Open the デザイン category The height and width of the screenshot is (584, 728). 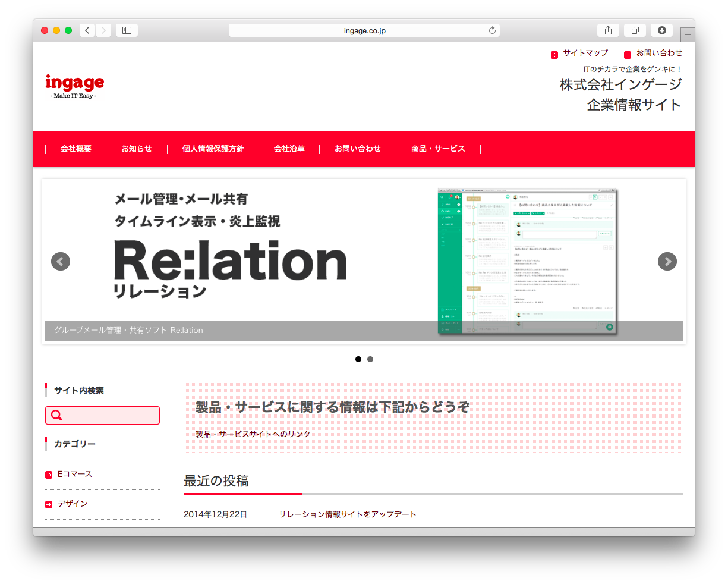(73, 504)
